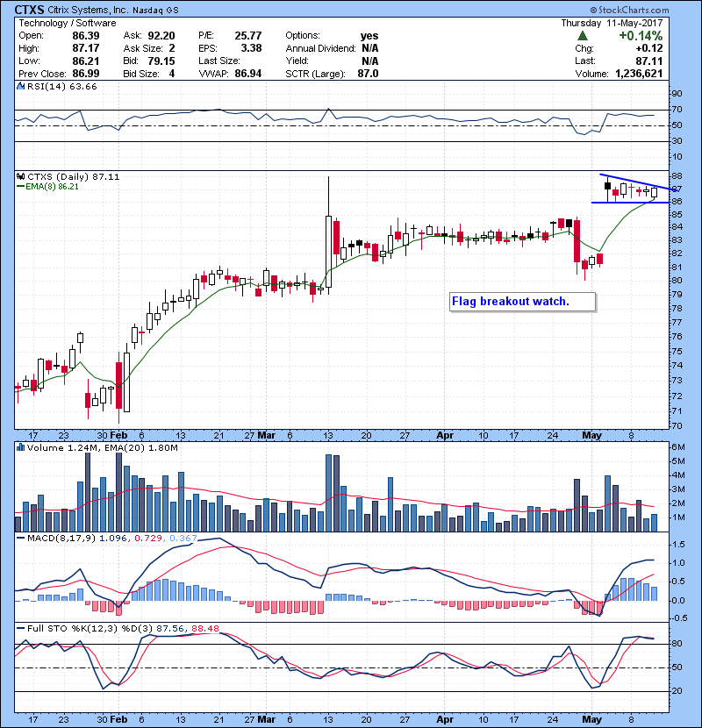Click the Citrix Systems, Inc. company name
The width and height of the screenshot is (702, 728).
coord(88,10)
